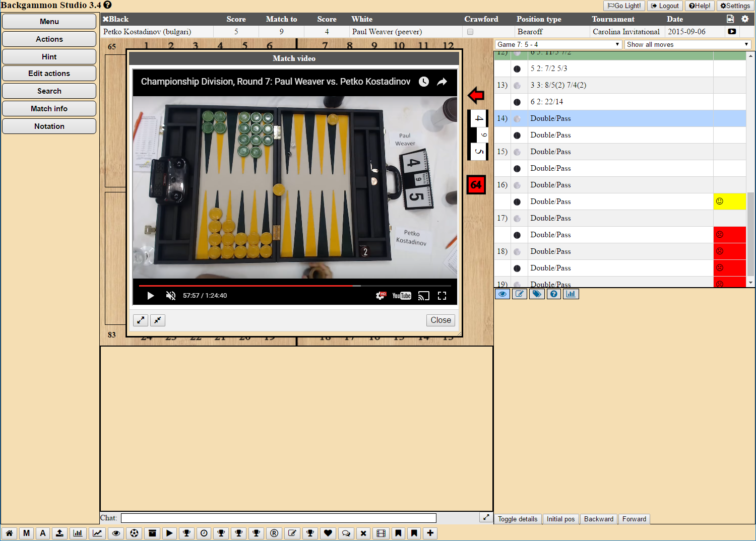756x541 pixels.
Task: Unmute the match video
Action: 171,296
